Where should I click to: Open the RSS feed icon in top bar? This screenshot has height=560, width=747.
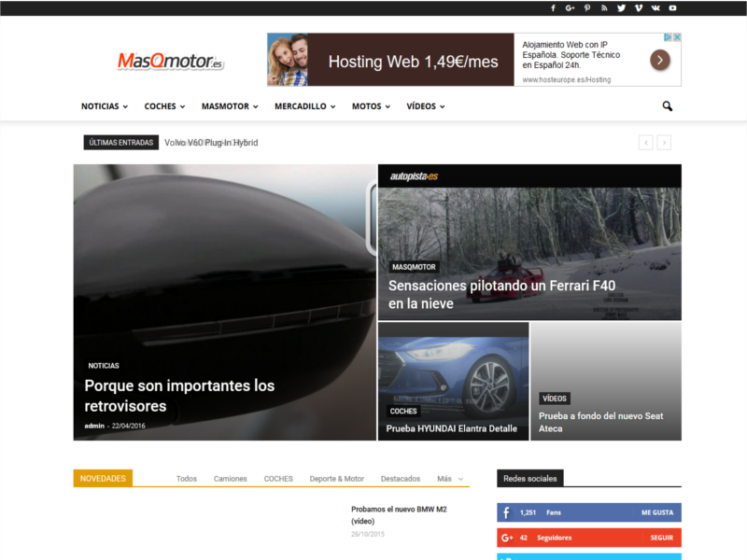point(604,8)
